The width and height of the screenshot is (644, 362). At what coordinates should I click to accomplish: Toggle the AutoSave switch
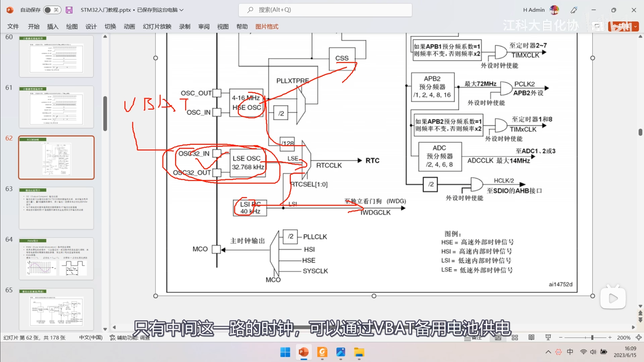[x=52, y=10]
